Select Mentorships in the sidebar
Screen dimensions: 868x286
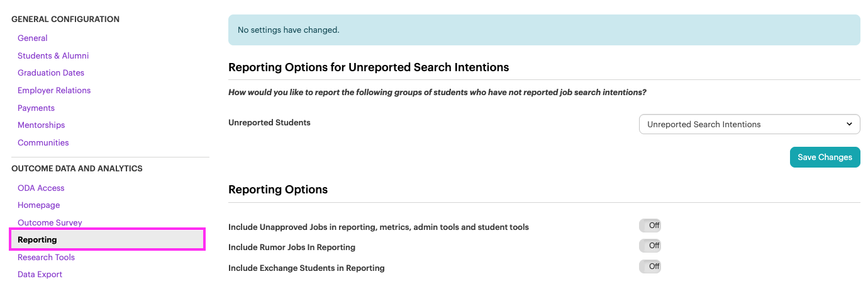[x=42, y=125]
